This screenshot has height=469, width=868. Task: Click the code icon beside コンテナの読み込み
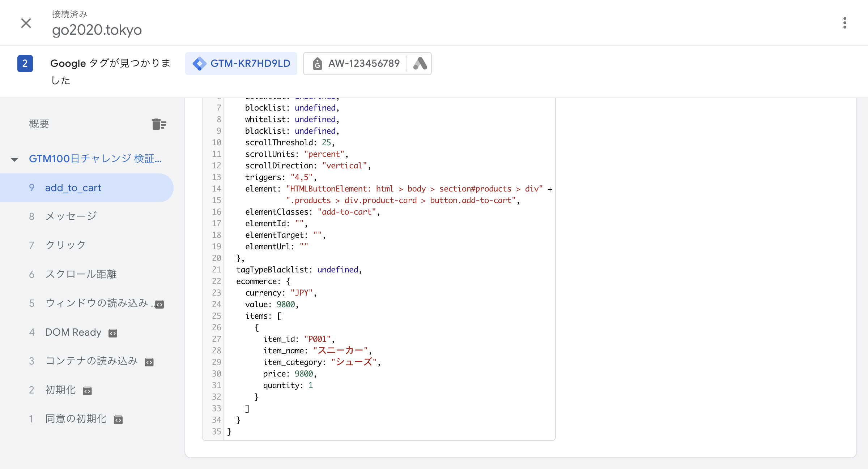click(x=149, y=362)
